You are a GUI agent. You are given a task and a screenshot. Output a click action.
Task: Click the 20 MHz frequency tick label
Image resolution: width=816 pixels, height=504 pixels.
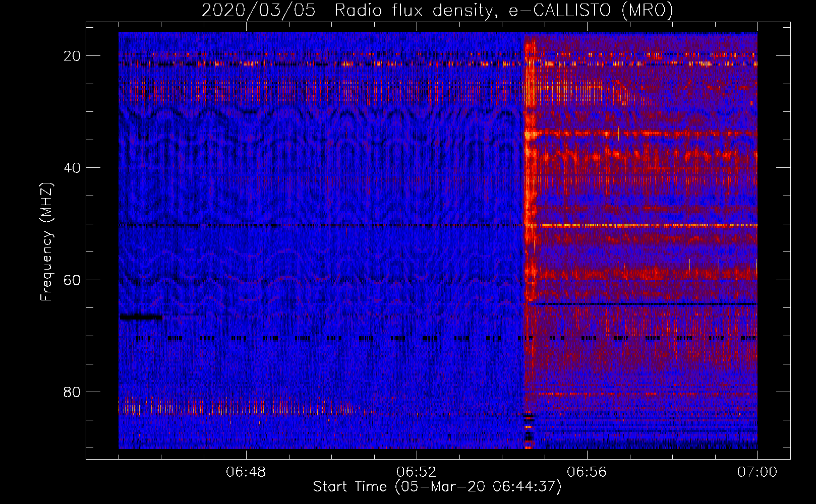point(72,56)
